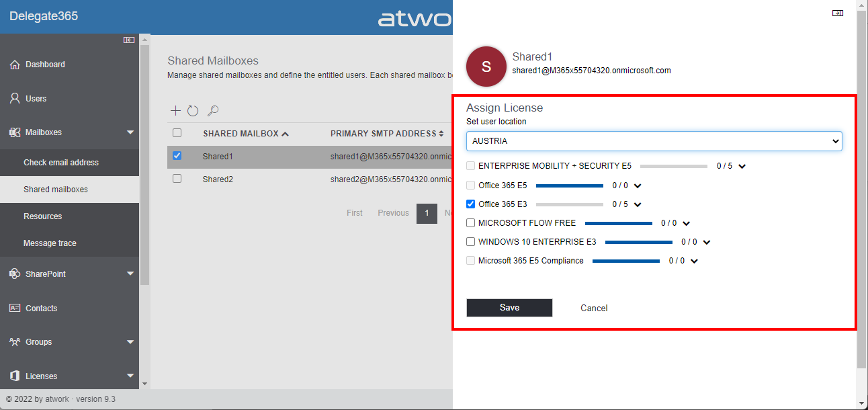The image size is (868, 410).
Task: Save the license assignment
Action: [x=509, y=308]
